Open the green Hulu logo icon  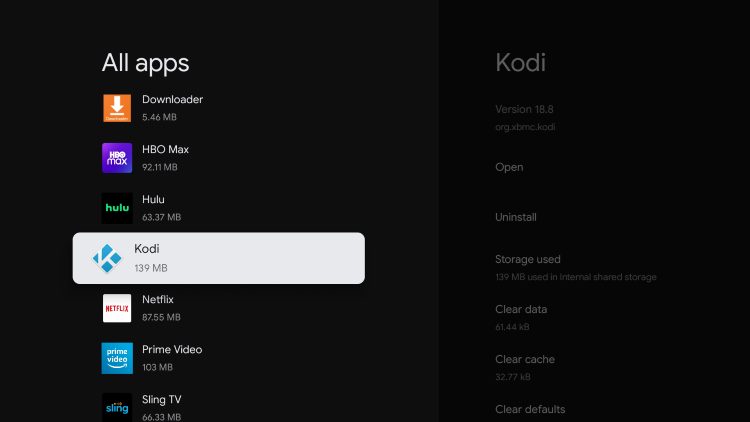coord(117,208)
